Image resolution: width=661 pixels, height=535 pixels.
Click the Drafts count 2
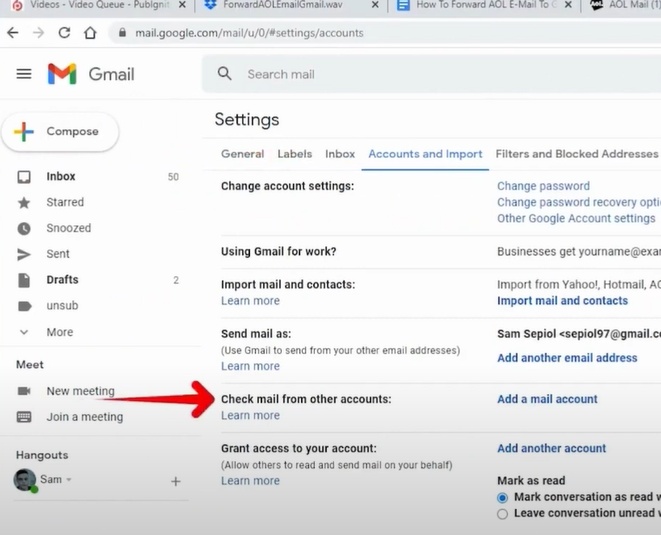(176, 280)
